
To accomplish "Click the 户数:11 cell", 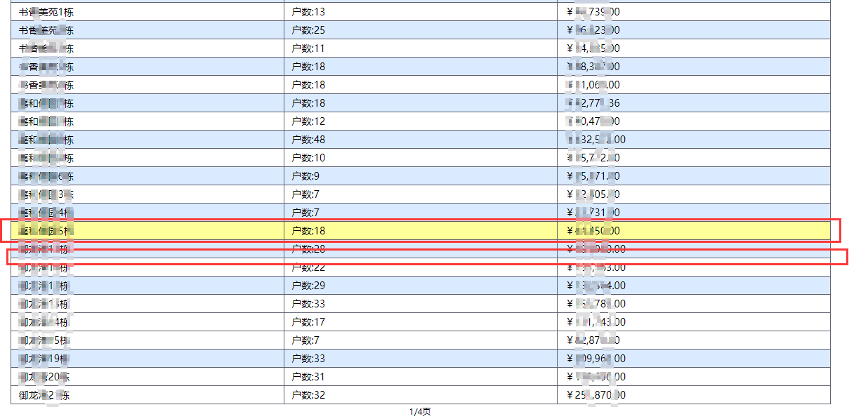I will pos(421,48).
